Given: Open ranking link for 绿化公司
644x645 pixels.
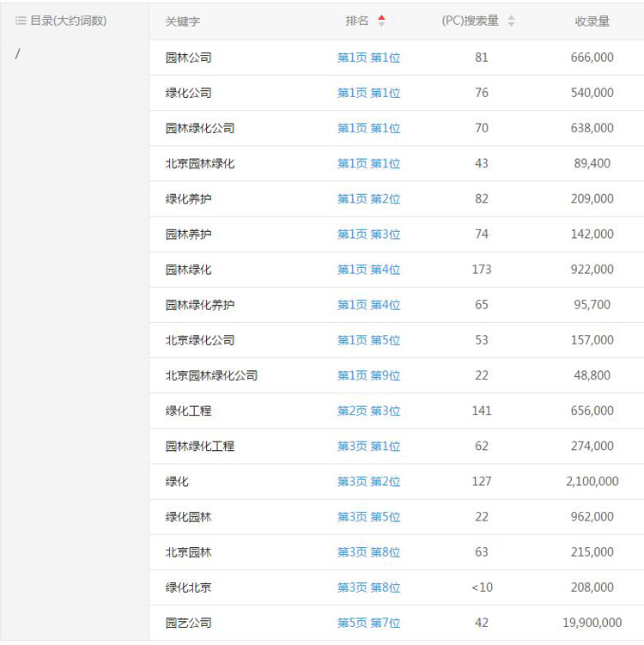Looking at the screenshot, I should [368, 93].
